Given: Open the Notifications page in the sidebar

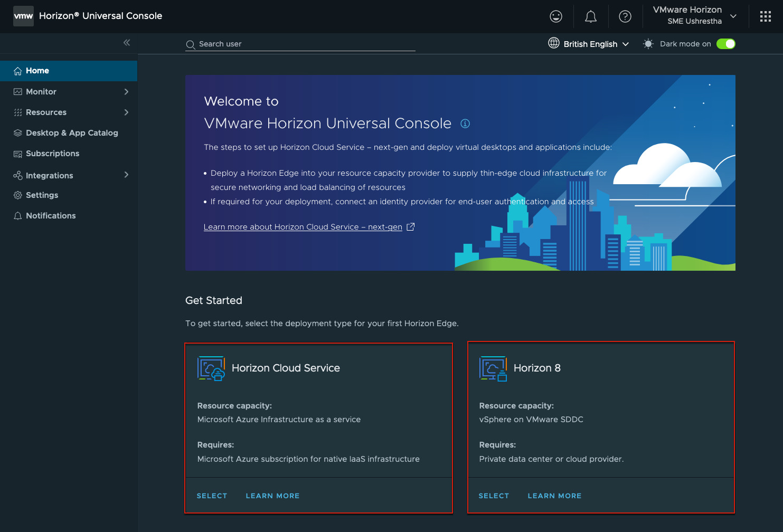Looking at the screenshot, I should coord(69,216).
